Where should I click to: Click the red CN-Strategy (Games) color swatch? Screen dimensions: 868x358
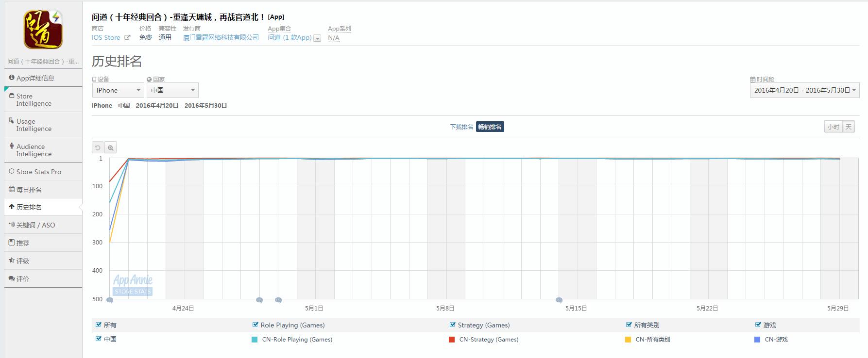pyautogui.click(x=452, y=340)
